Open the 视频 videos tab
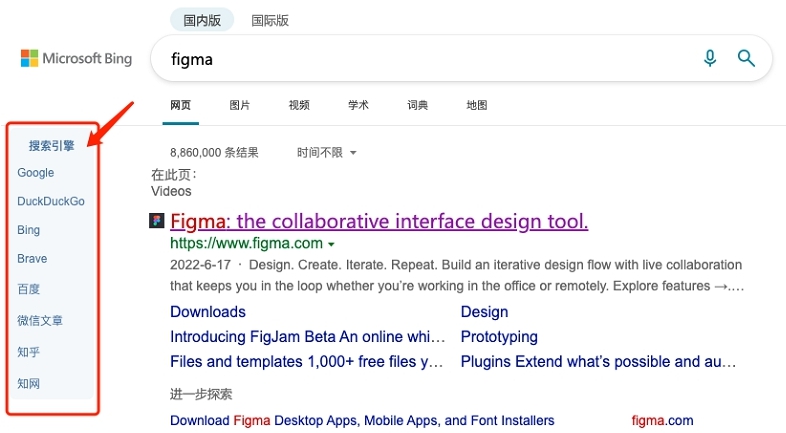786x433 pixels. click(x=299, y=105)
